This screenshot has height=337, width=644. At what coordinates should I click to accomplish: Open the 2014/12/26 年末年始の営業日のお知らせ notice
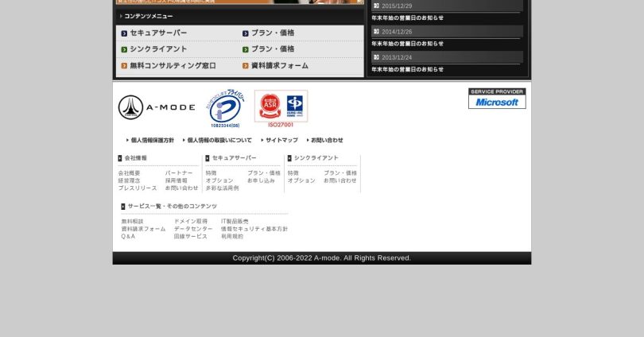coord(407,44)
